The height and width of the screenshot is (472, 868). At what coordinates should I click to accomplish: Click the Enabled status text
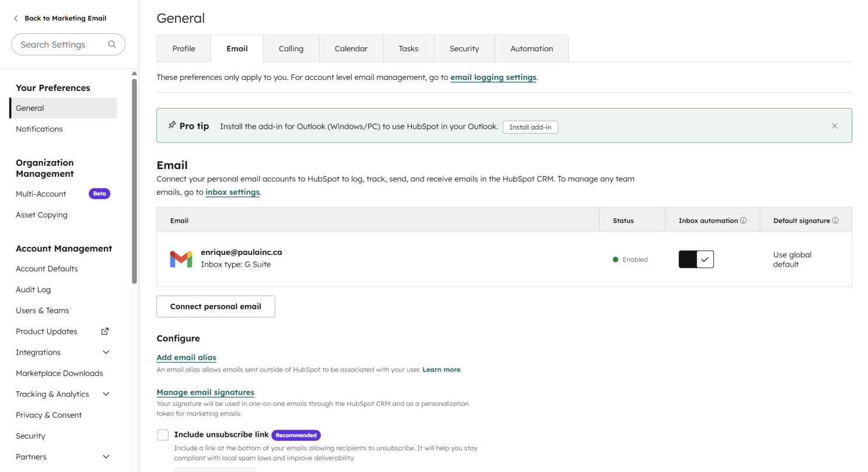(x=635, y=260)
